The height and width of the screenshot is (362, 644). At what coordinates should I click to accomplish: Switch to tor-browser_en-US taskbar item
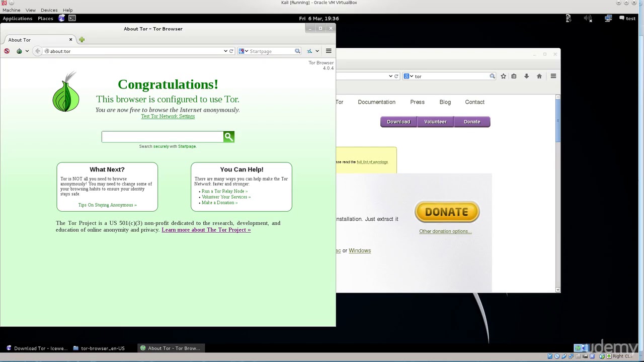tap(99, 348)
